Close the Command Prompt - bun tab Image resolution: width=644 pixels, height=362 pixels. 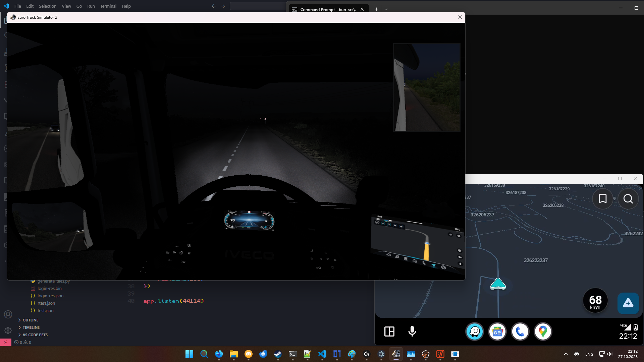362,9
